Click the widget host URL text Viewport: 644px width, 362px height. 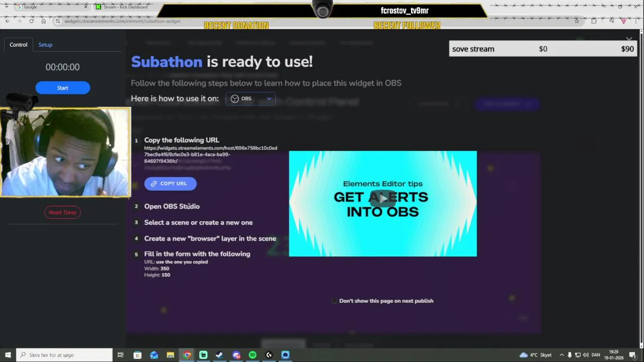point(211,154)
